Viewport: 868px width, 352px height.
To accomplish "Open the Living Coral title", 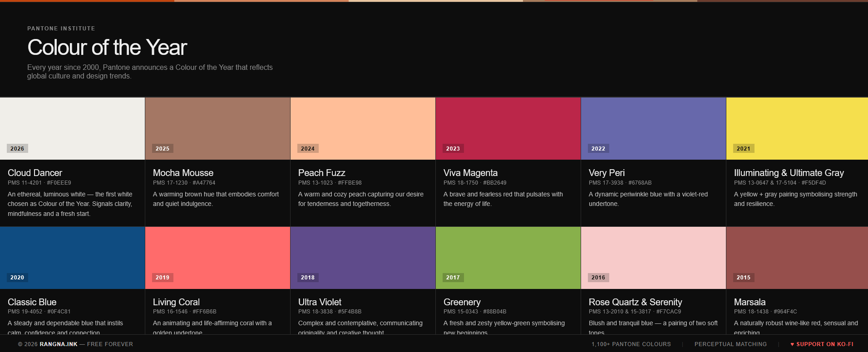I will pos(176,302).
